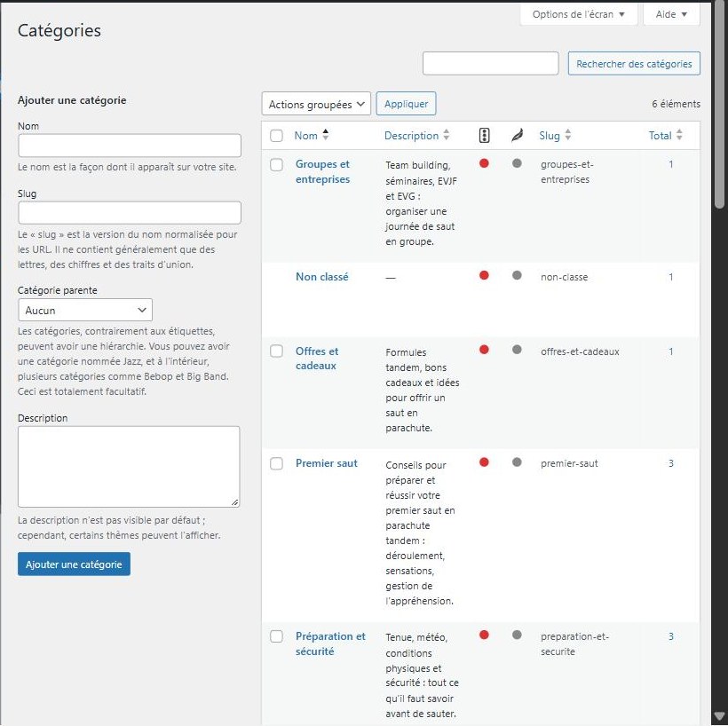This screenshot has width=728, height=726.
Task: Click the 6 éléments count text
Action: tap(676, 104)
